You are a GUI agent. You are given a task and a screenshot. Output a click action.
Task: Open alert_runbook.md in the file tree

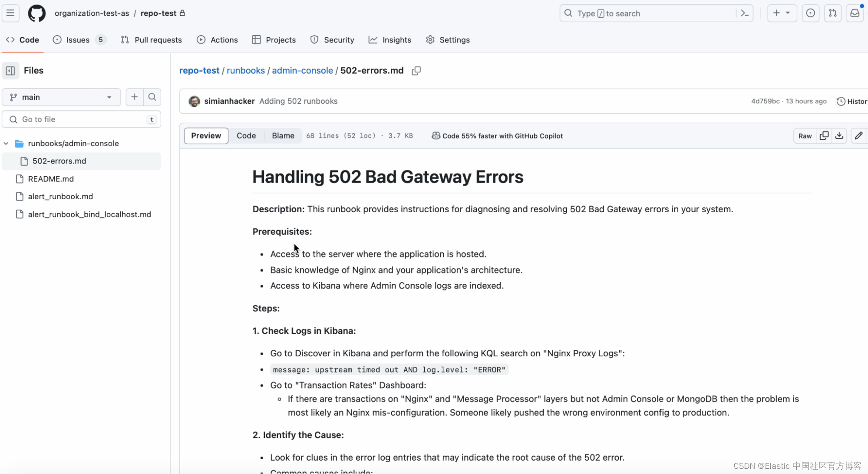[60, 197]
